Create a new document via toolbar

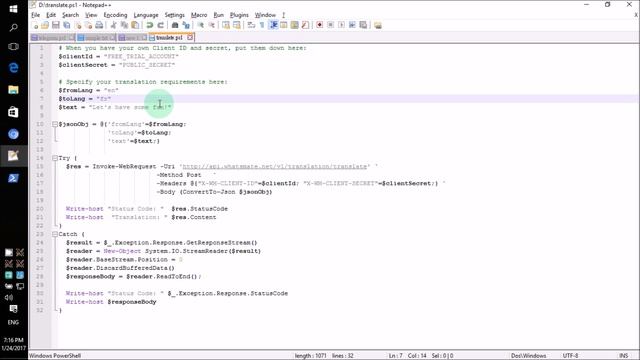[35, 25]
